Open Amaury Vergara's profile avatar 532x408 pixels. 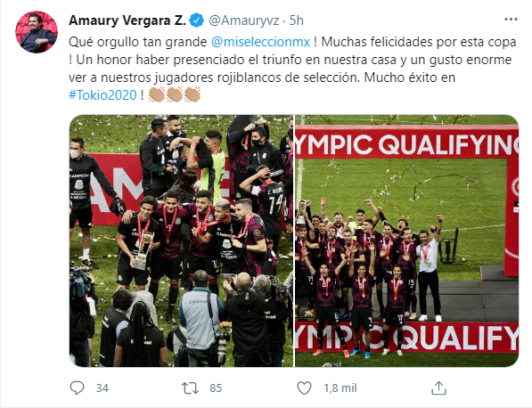(x=37, y=32)
